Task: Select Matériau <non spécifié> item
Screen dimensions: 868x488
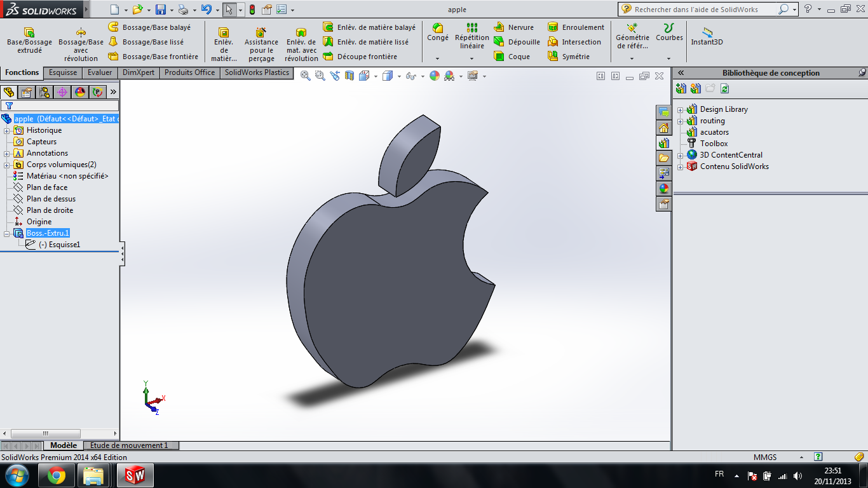Action: (67, 176)
